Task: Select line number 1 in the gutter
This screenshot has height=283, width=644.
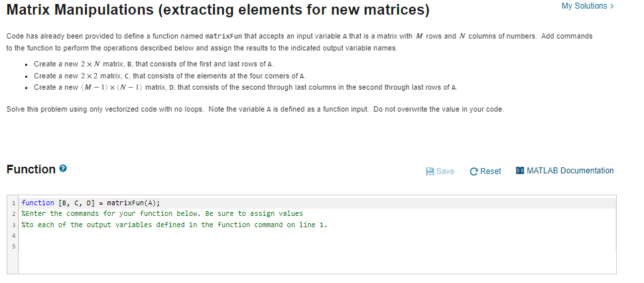Action: click(x=13, y=203)
